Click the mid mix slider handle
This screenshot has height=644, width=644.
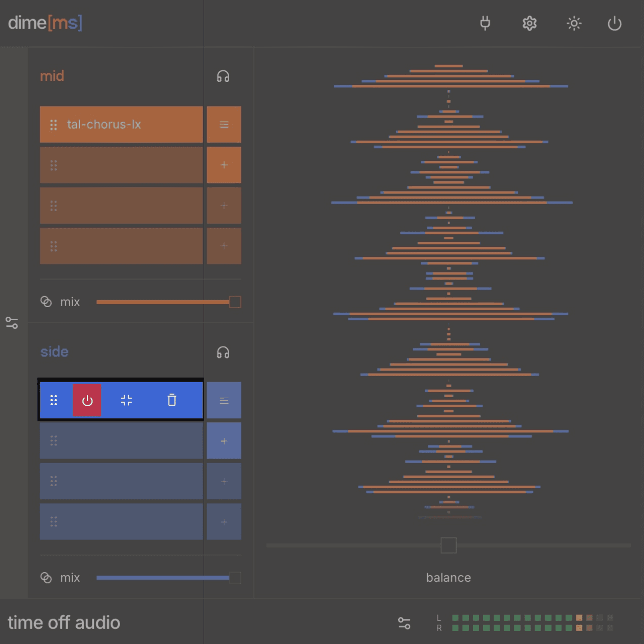click(x=235, y=302)
